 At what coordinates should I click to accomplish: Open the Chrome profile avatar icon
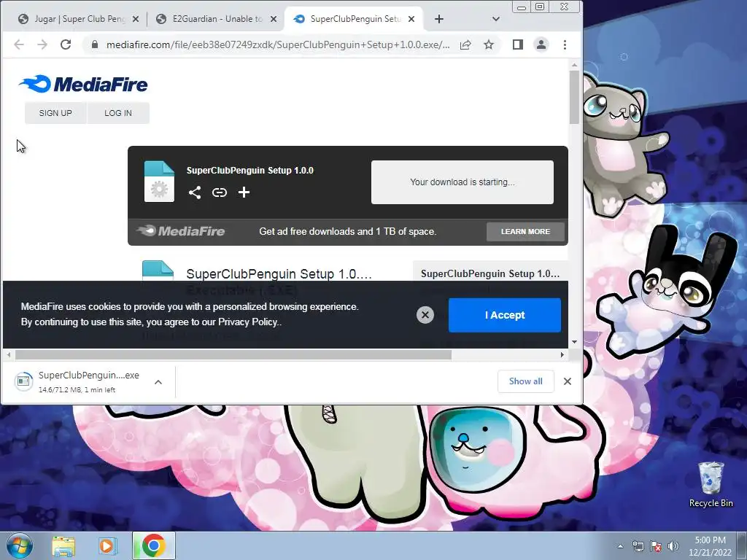coord(541,44)
